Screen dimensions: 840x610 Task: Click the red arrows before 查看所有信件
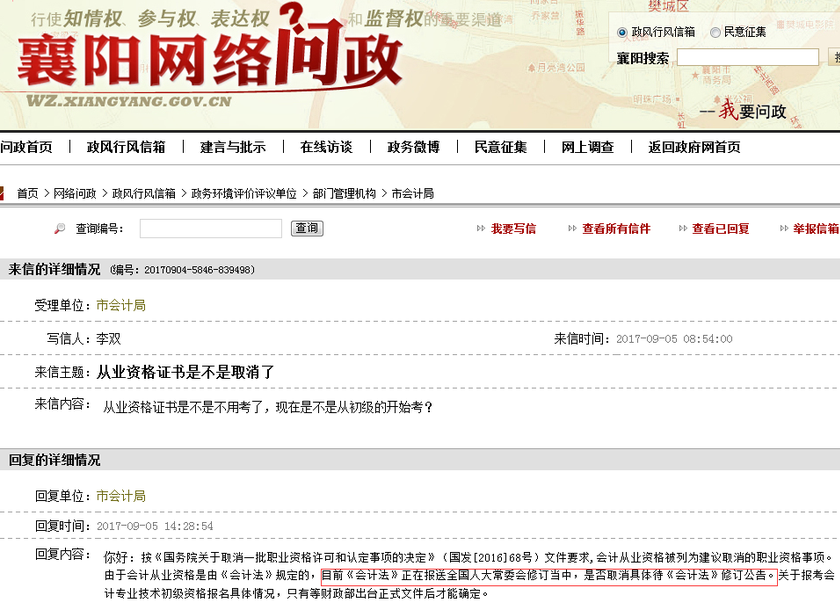click(571, 229)
